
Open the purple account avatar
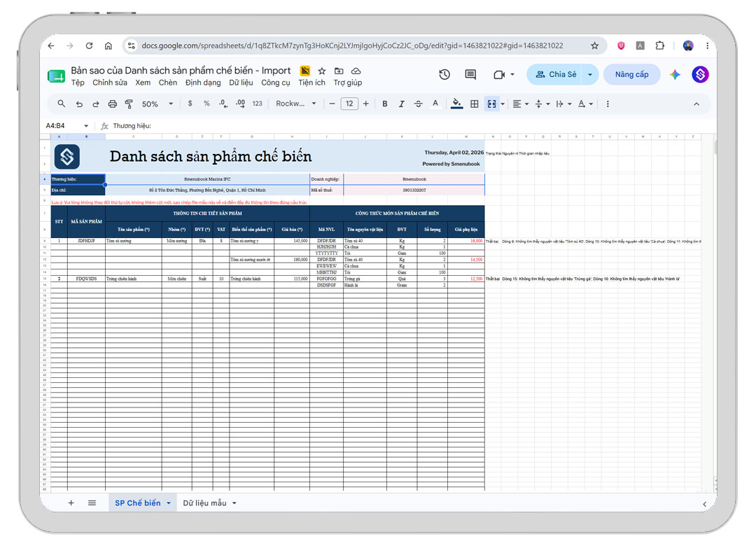click(700, 74)
